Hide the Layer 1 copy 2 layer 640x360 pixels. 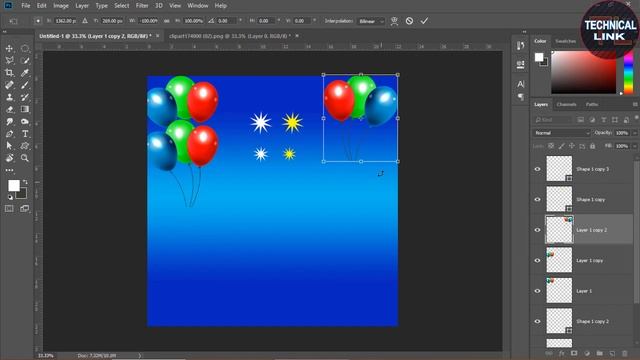pos(537,230)
